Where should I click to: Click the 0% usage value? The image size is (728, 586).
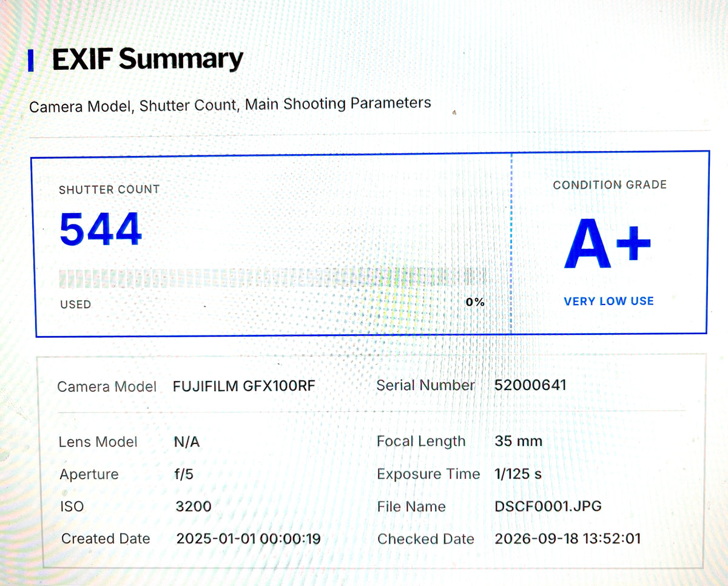point(475,301)
